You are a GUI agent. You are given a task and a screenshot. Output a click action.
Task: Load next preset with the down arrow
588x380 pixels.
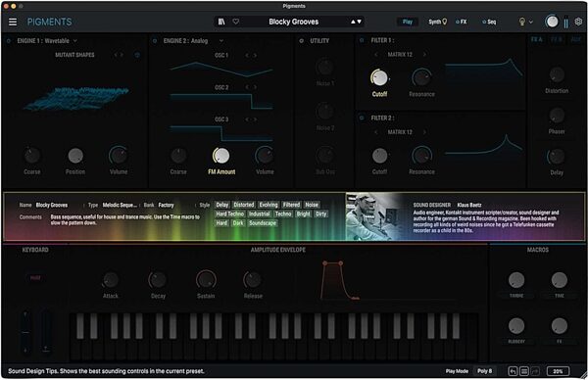[360, 22]
